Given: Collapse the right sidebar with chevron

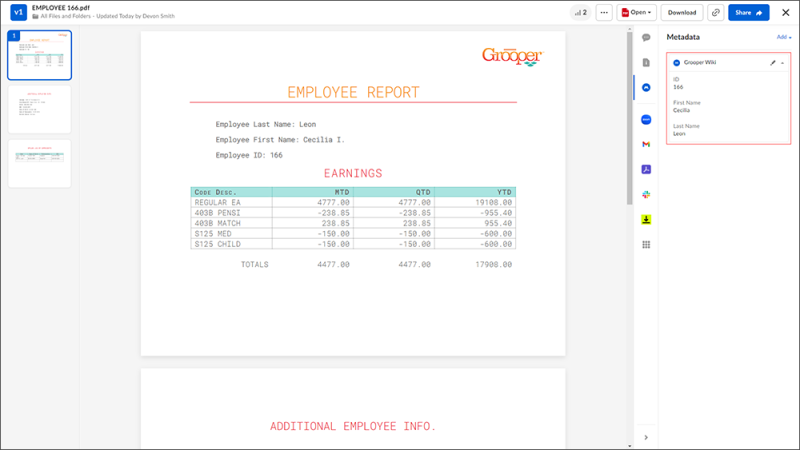Looking at the screenshot, I should (646, 437).
